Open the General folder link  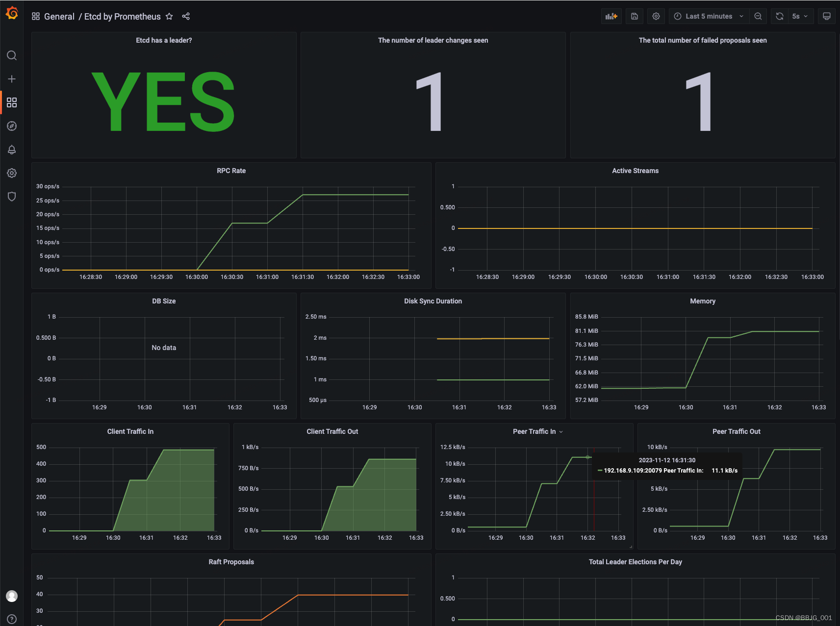59,17
